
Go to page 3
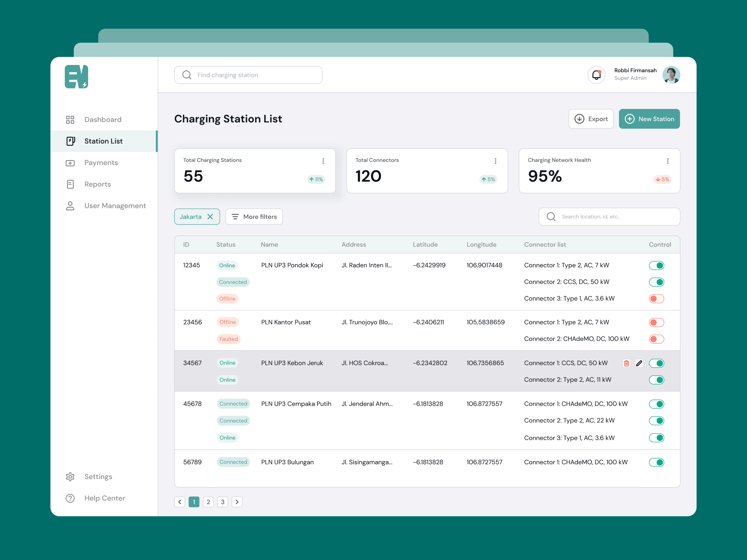pos(223,502)
